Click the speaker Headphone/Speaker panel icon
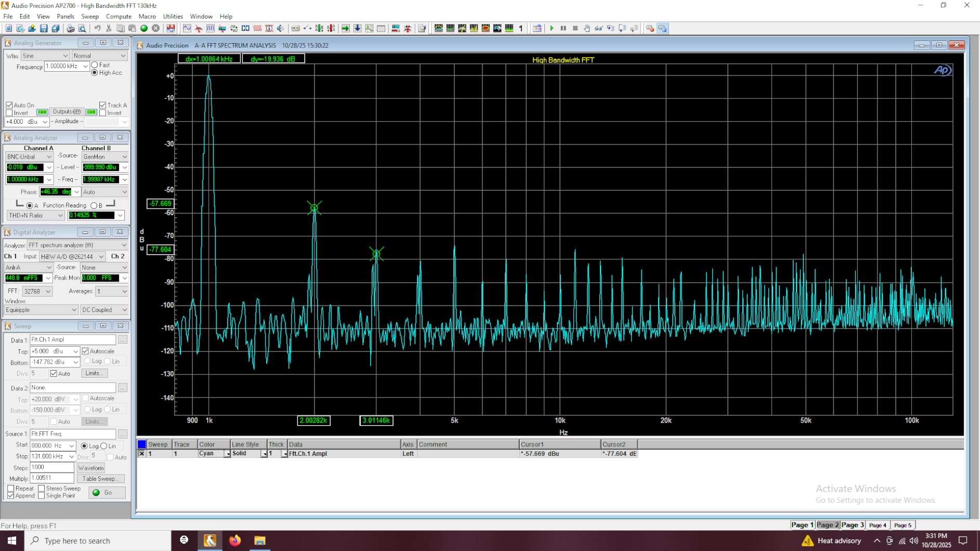 (281, 29)
